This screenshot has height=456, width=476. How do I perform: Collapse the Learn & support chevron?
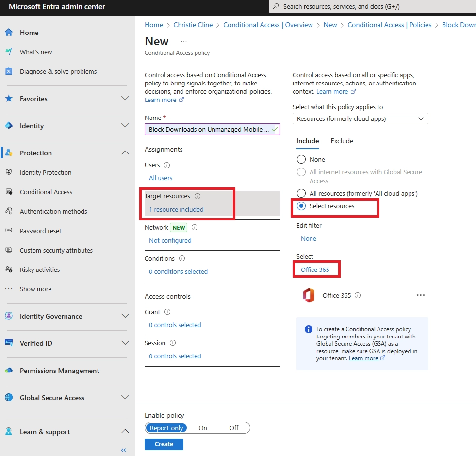[125, 431]
